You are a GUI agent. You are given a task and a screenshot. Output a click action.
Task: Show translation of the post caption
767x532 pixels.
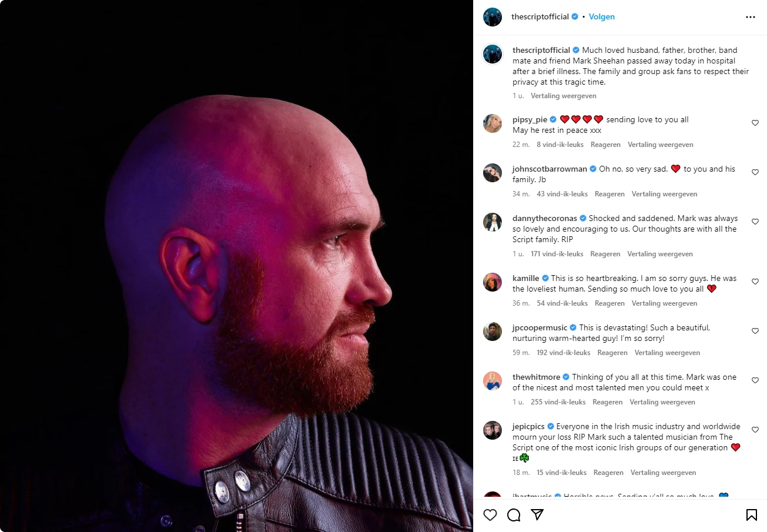[x=564, y=96]
